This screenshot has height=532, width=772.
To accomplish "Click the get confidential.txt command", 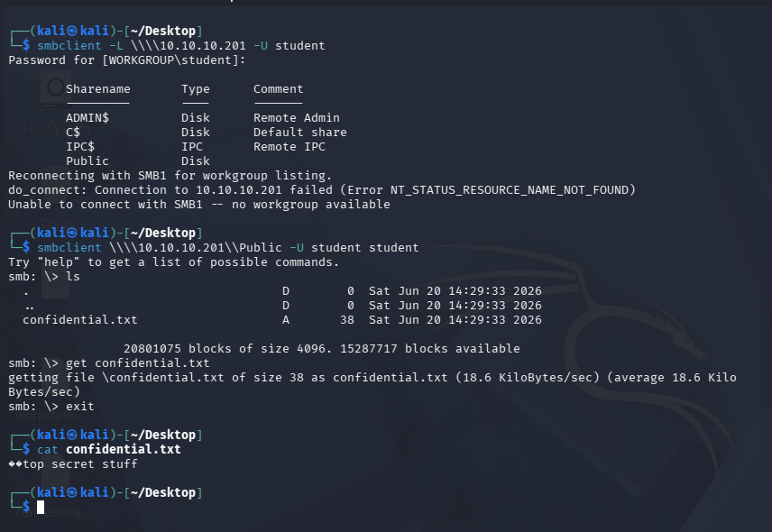I will tap(137, 363).
